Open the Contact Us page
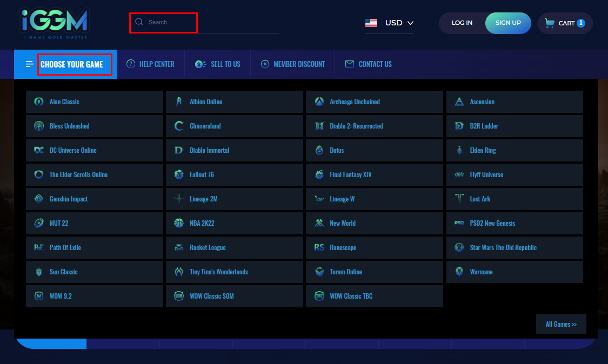The width and height of the screenshot is (608, 364). (369, 64)
